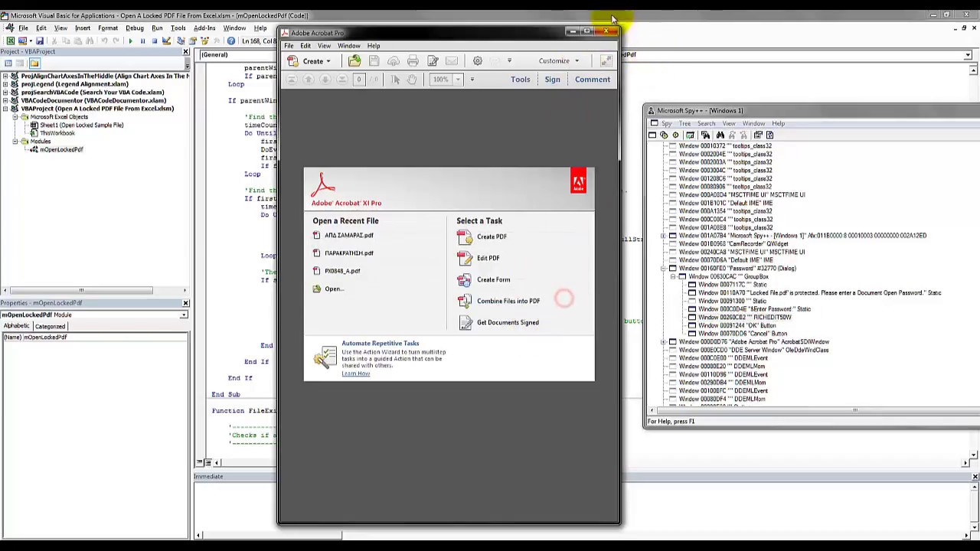Click the Open file folder icon in Acrobat

pos(354,60)
